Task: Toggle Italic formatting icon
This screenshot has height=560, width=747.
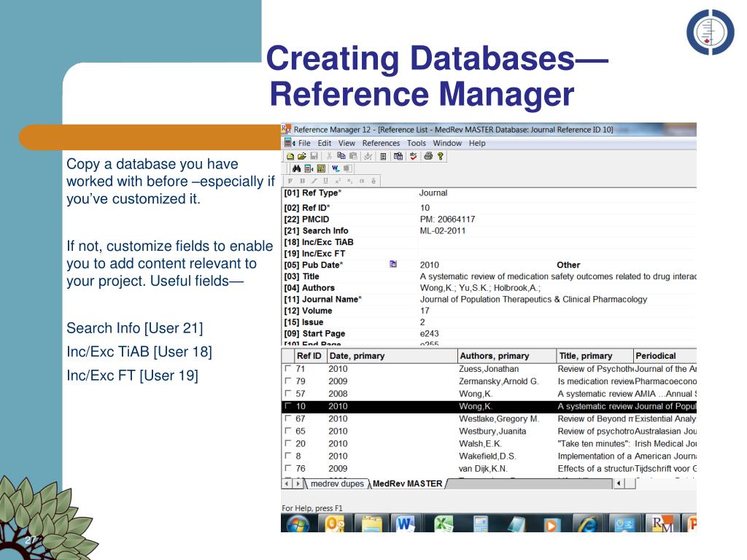Action: (314, 181)
